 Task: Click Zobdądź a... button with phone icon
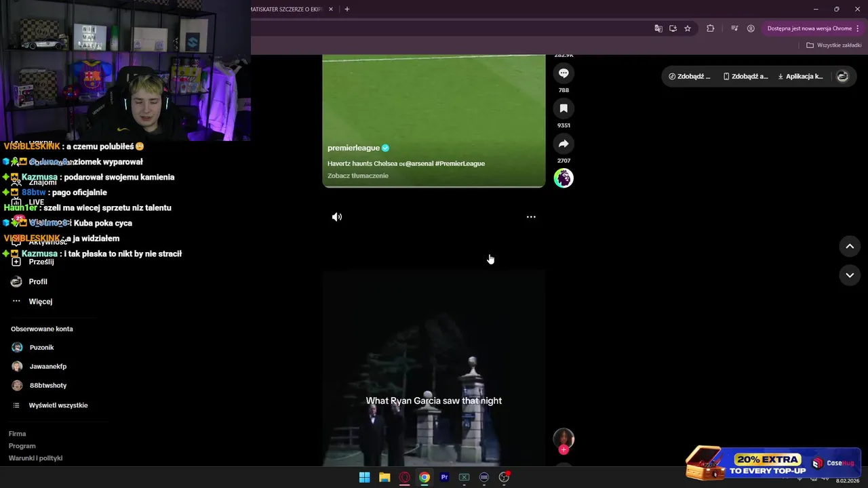(746, 77)
